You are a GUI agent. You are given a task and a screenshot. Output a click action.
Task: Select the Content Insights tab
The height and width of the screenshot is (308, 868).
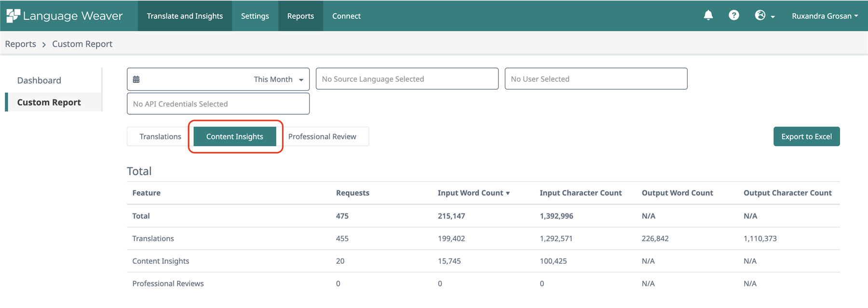pyautogui.click(x=235, y=136)
